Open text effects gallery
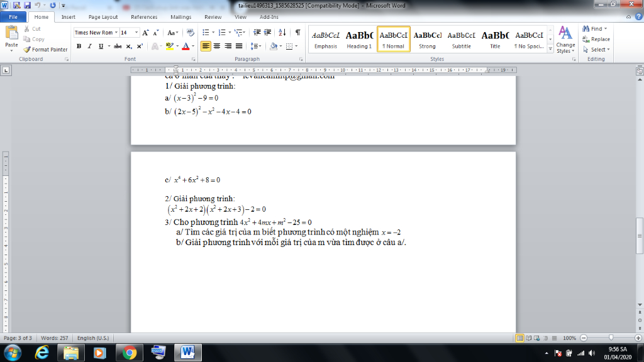Image resolution: width=644 pixels, height=362 pixels. (155, 47)
